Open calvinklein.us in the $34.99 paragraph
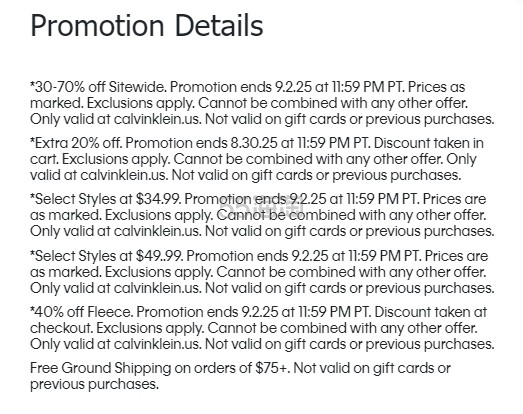 point(157,231)
